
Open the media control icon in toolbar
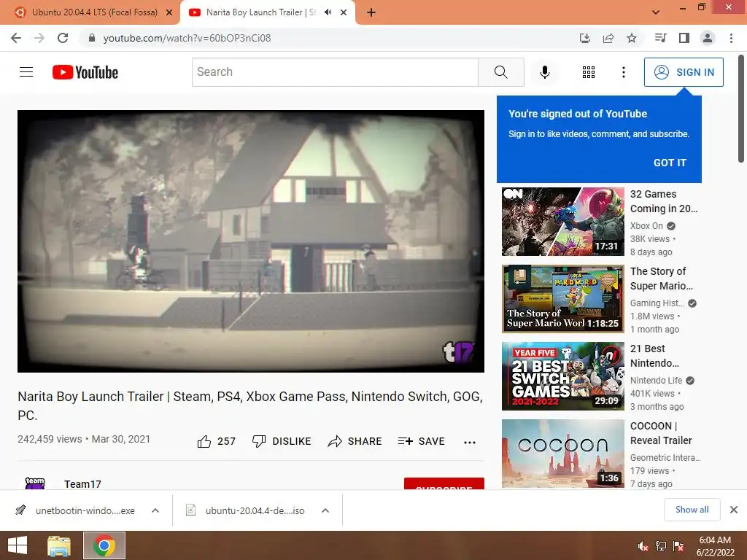(x=661, y=38)
